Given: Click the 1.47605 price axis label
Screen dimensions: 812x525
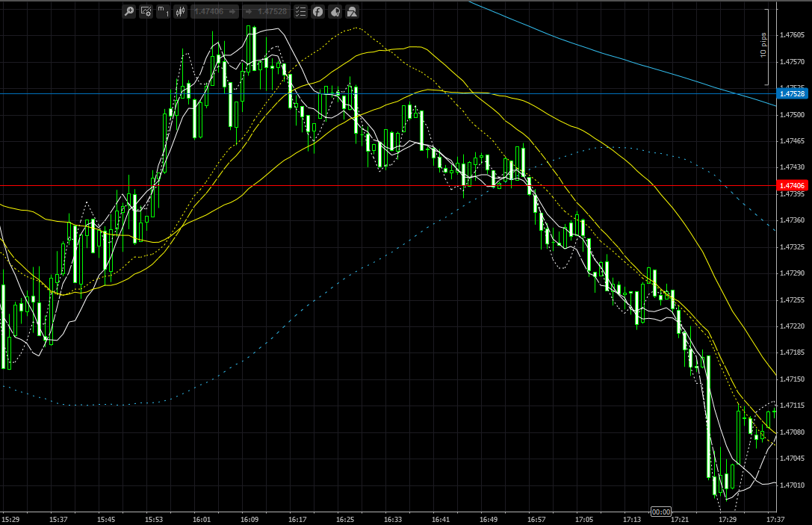Looking at the screenshot, I should (x=793, y=34).
